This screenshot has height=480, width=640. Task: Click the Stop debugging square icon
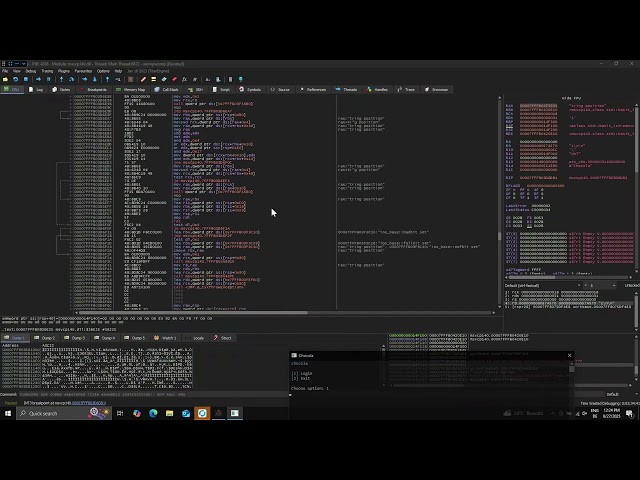pos(26,79)
